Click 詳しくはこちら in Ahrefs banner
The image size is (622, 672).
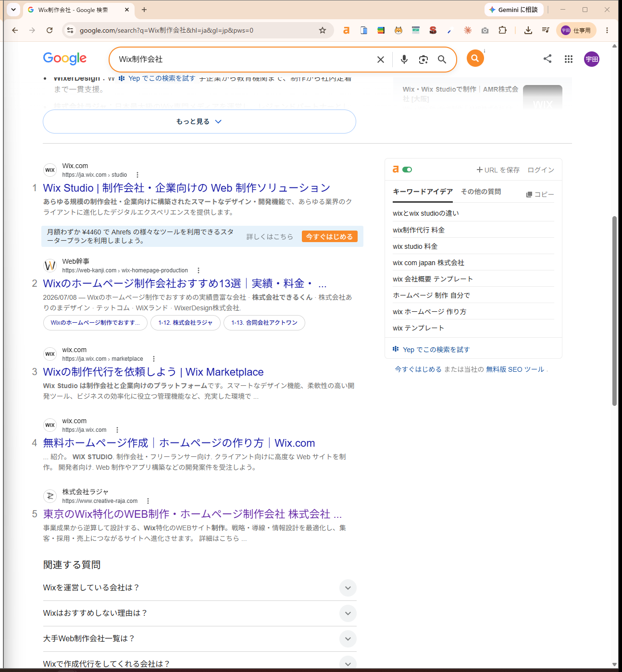(x=270, y=236)
